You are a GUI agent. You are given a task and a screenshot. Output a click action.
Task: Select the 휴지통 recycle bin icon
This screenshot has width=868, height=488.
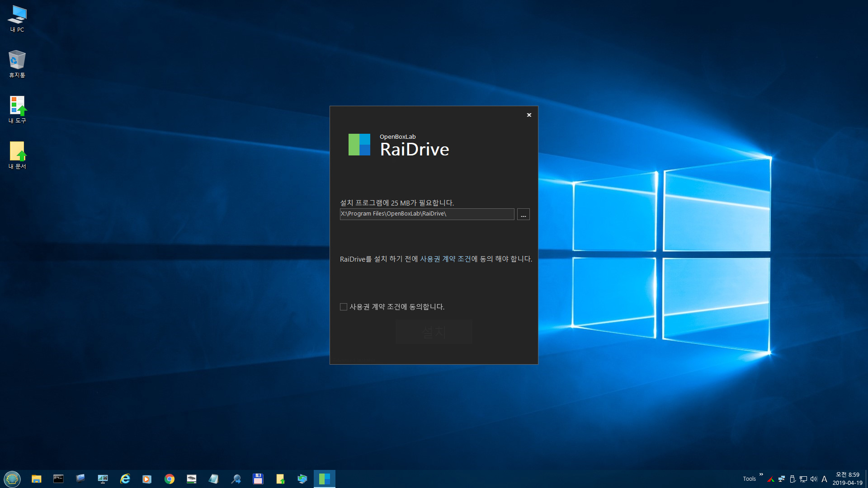[x=17, y=64]
